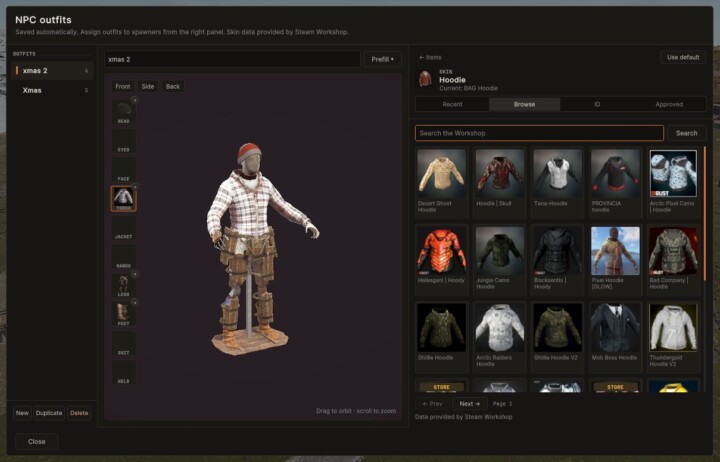Screen dimensions: 720x462
Task: Select the Head slot with beanie
Action: [124, 112]
